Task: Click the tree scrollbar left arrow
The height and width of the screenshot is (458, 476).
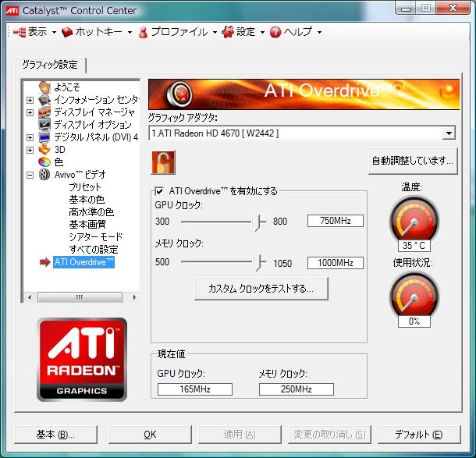Action: click(x=30, y=297)
